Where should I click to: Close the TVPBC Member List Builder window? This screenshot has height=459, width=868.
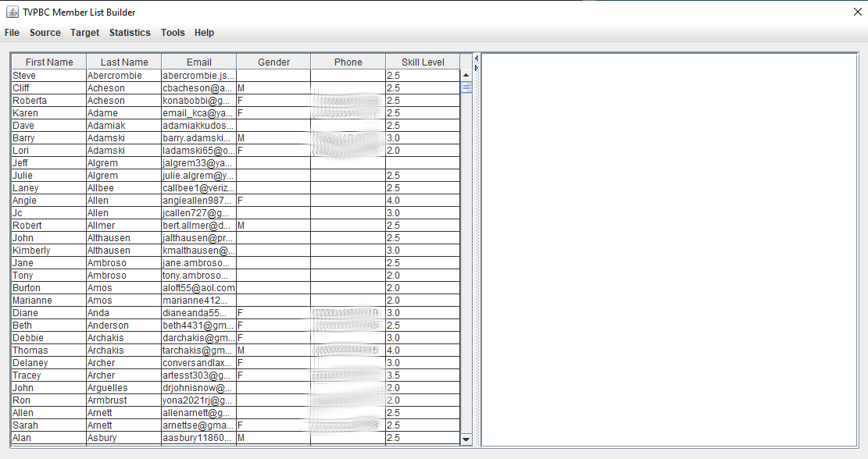click(x=857, y=12)
